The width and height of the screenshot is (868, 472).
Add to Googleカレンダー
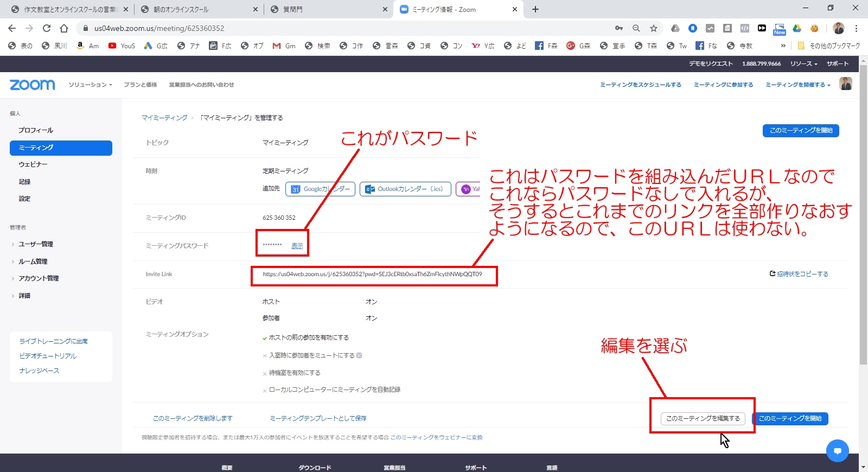coord(320,189)
